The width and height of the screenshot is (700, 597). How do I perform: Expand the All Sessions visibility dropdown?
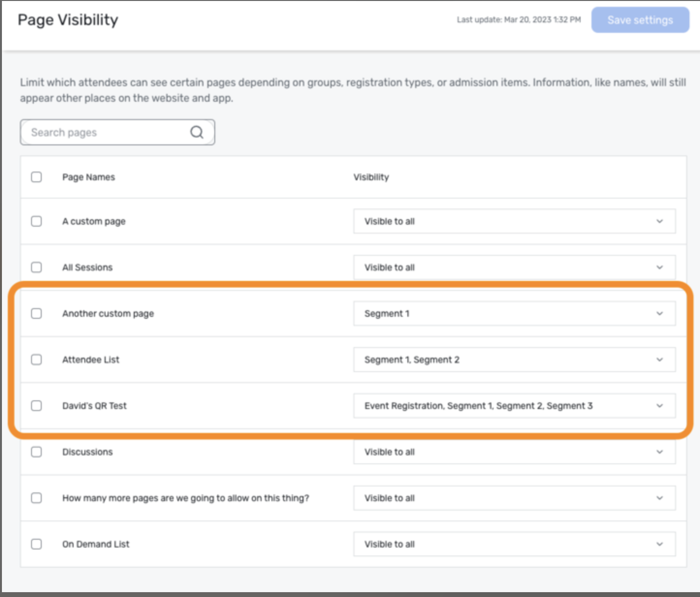click(514, 267)
